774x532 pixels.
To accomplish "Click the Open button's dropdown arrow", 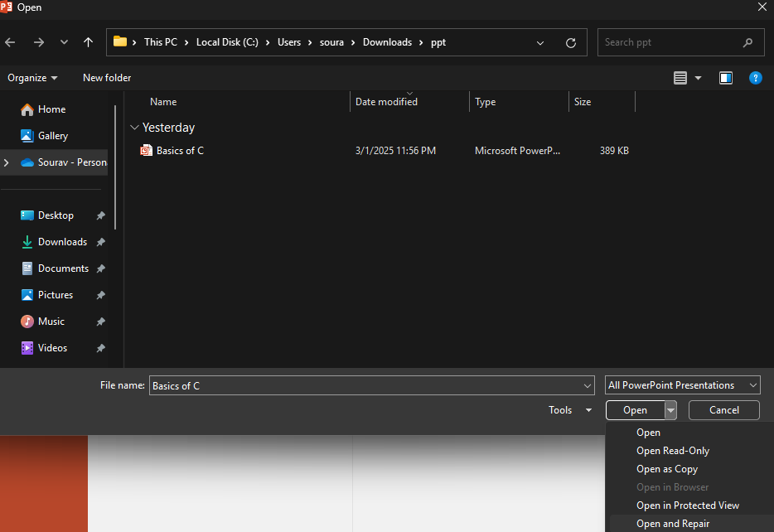I will [671, 410].
